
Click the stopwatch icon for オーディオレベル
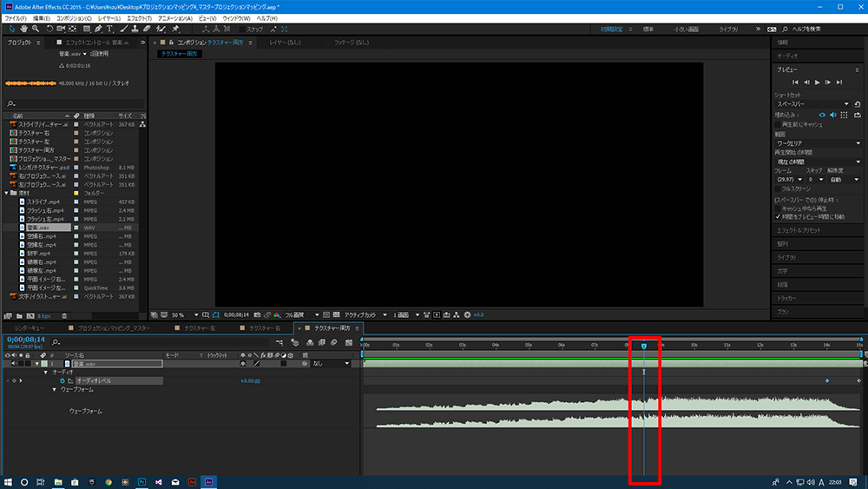[x=62, y=380]
